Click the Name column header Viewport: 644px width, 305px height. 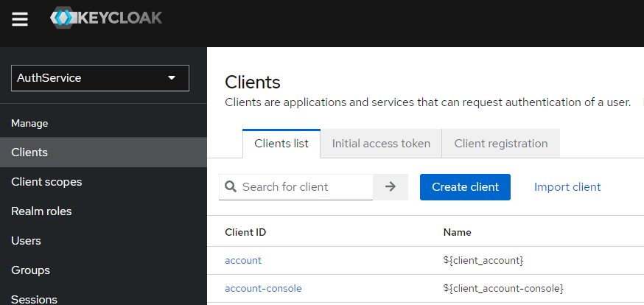(457, 232)
